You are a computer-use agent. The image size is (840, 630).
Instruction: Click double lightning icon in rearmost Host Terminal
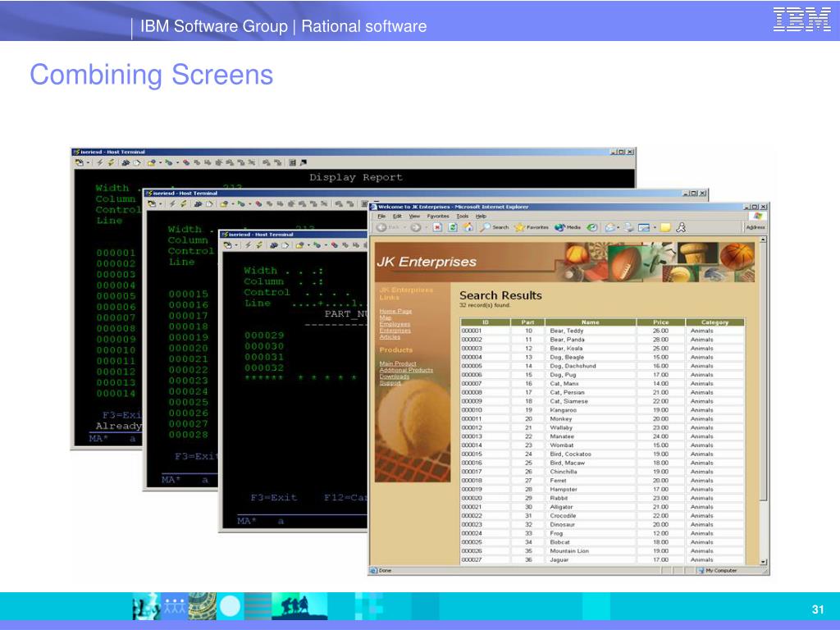(x=112, y=162)
